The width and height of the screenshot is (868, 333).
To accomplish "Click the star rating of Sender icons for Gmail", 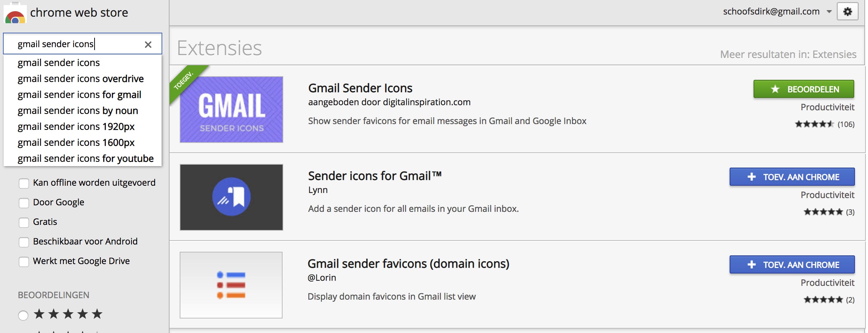I will click(823, 212).
